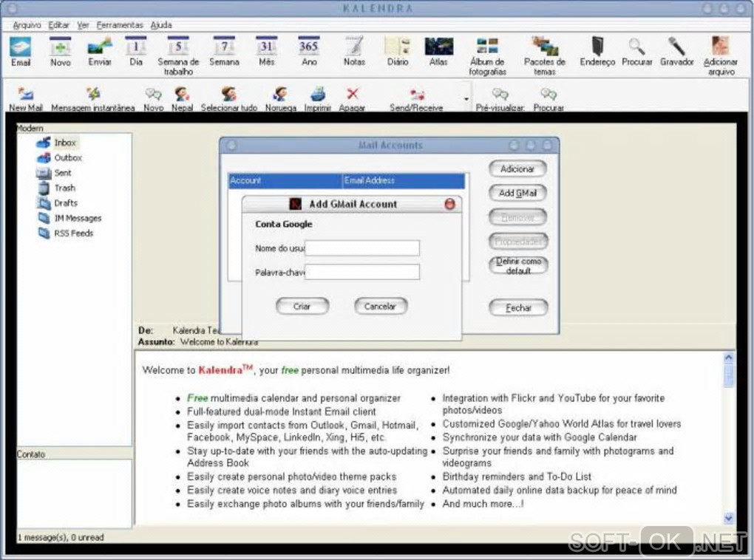
Task: Click Novo in the mail toolbar
Action: [154, 99]
